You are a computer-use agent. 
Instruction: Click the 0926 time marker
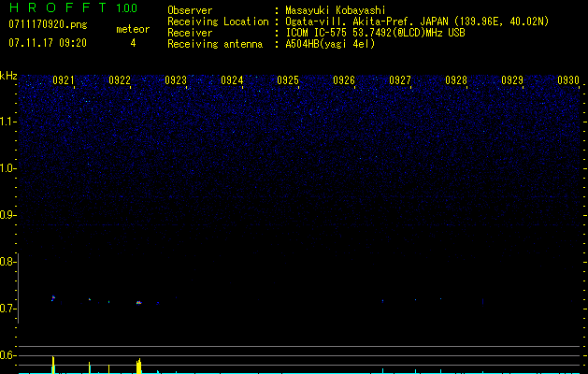pyautogui.click(x=344, y=80)
